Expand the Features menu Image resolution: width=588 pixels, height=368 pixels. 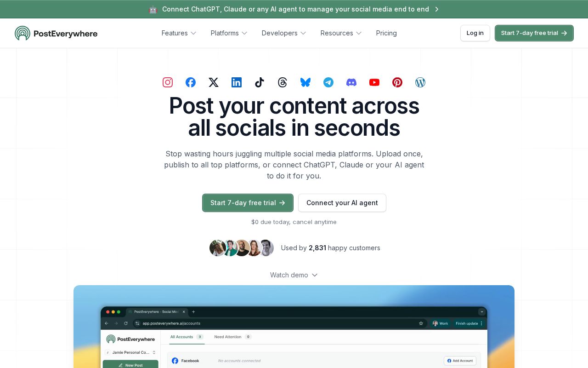[179, 33]
